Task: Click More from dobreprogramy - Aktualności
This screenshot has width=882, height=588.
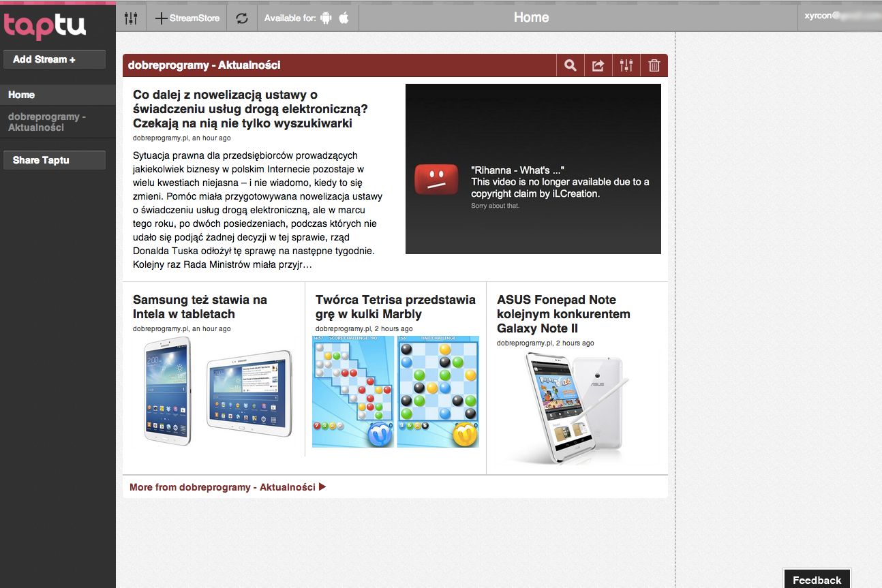Action: point(228,487)
